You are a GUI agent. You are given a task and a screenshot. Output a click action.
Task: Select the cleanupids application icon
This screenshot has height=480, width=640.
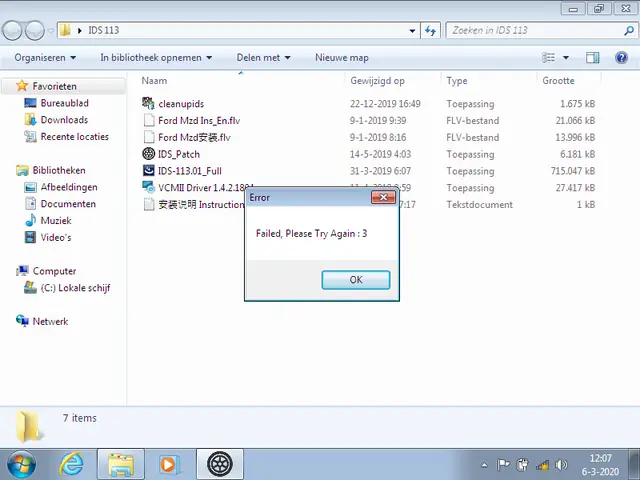pos(149,104)
